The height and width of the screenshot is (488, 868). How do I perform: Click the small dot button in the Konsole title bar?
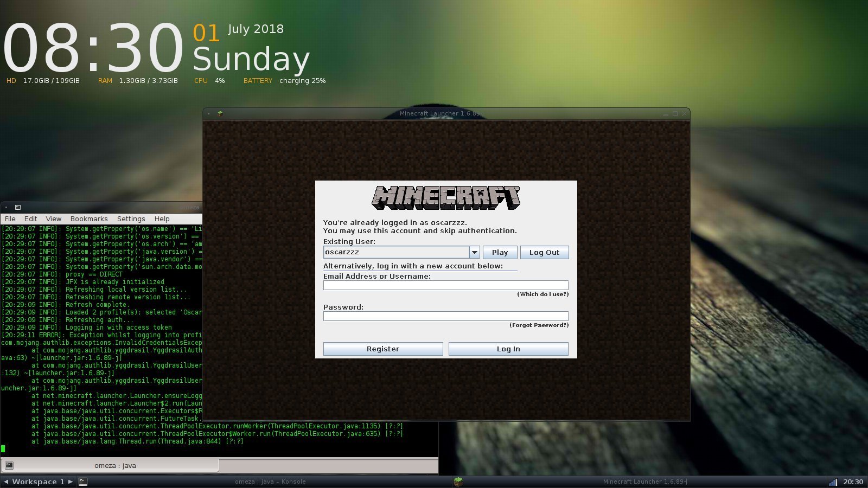tap(6, 207)
